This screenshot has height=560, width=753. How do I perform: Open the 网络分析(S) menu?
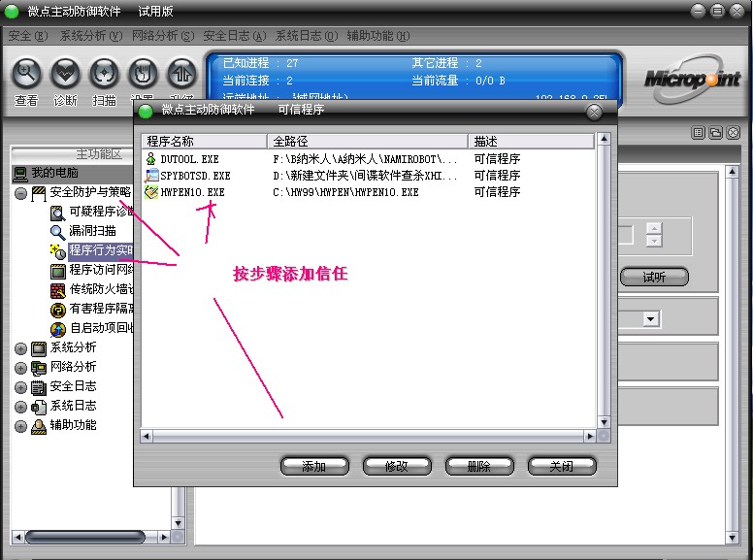pos(163,36)
